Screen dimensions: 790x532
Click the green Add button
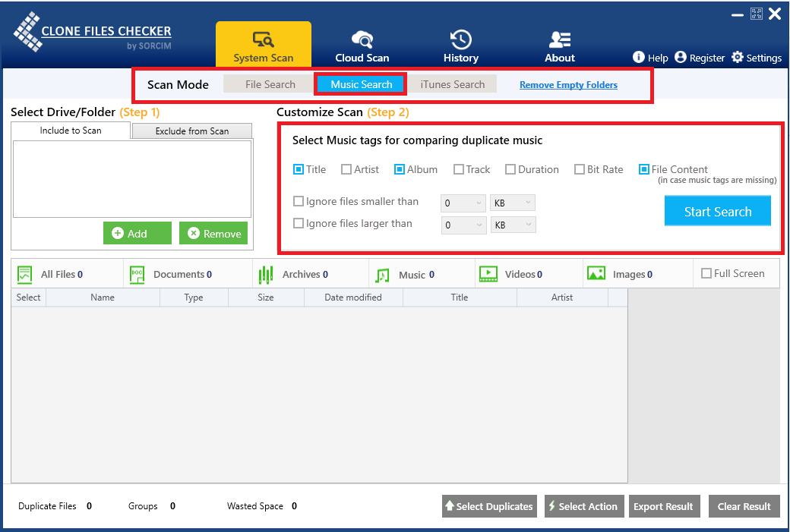pyautogui.click(x=137, y=233)
